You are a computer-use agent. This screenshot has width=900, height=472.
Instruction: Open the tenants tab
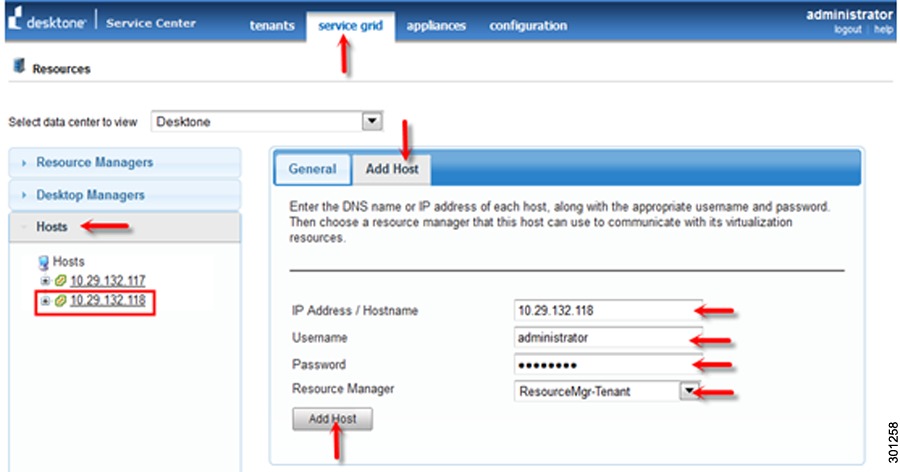(272, 26)
